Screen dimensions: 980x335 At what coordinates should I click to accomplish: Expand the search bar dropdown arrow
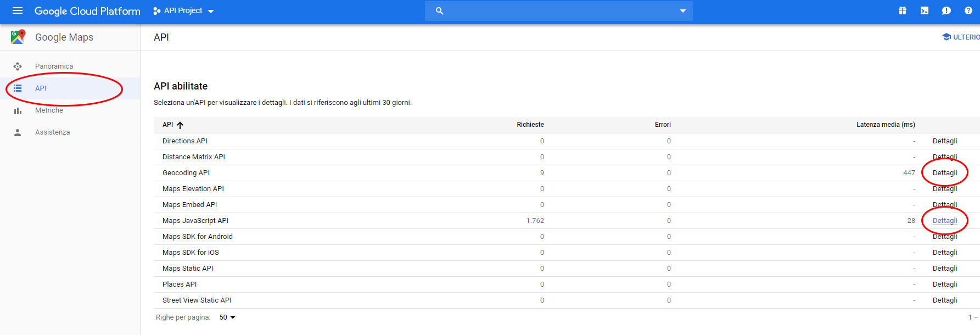click(x=683, y=11)
